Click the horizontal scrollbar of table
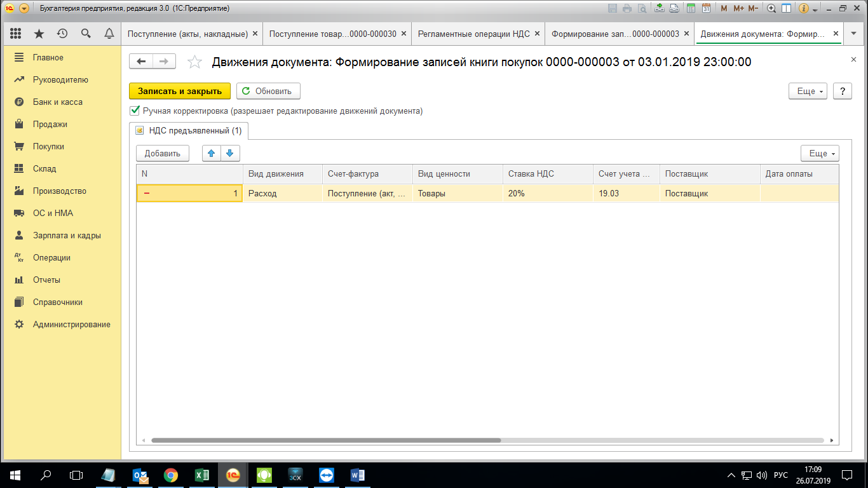Viewport: 868px width, 488px height. (x=325, y=440)
